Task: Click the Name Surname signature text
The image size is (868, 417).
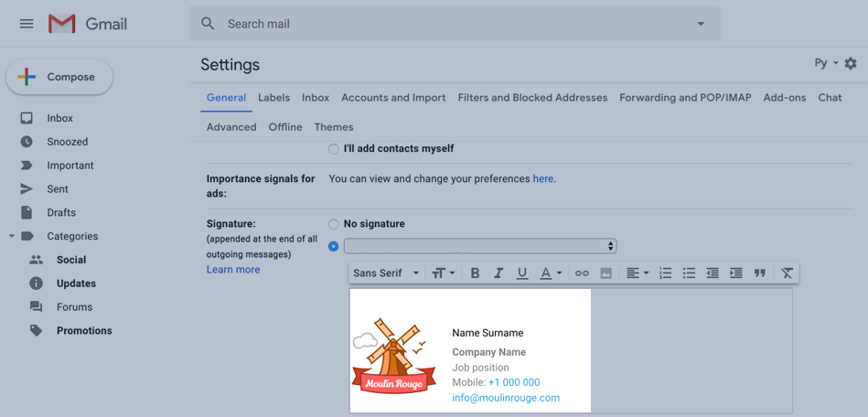Action: 488,333
